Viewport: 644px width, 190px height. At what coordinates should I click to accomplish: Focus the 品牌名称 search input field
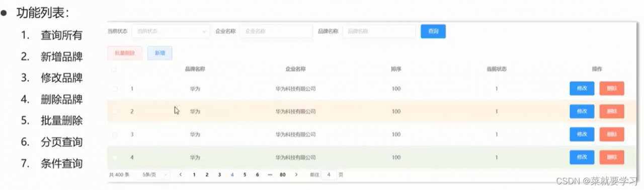(379, 31)
